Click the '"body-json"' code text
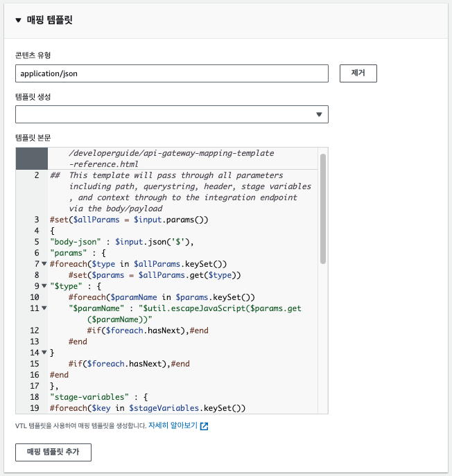The image size is (452, 476). [76, 242]
